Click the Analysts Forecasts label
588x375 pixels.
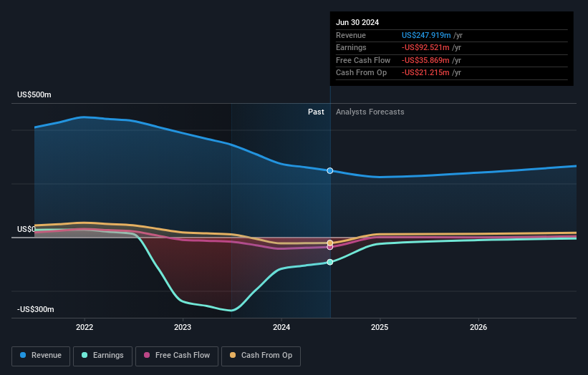click(x=370, y=112)
